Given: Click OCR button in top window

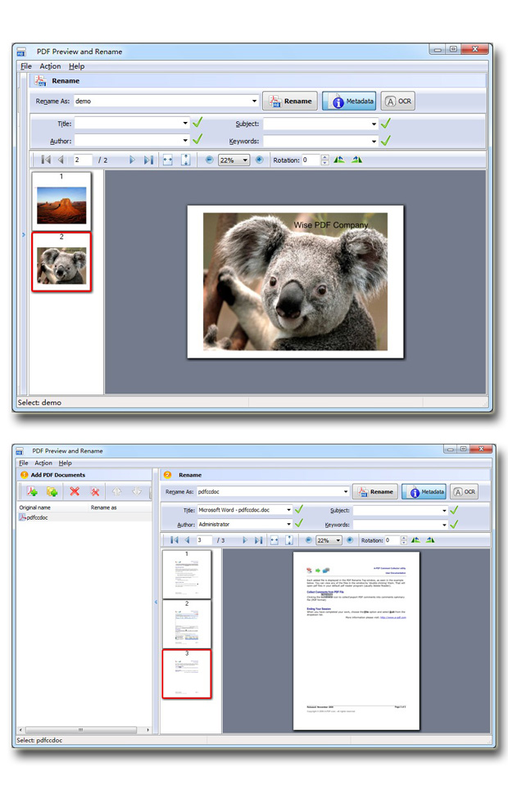Looking at the screenshot, I should pyautogui.click(x=398, y=101).
